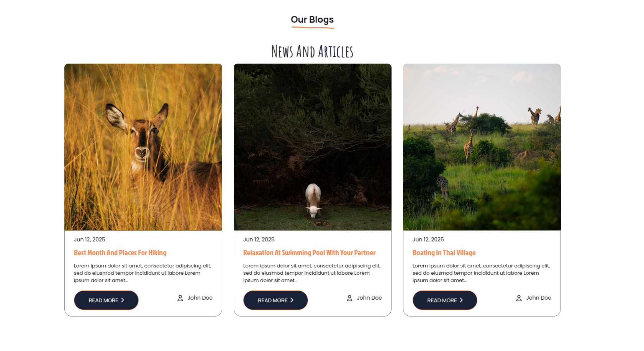Open the 'Best Month And Places For Hiking' title

[120, 253]
